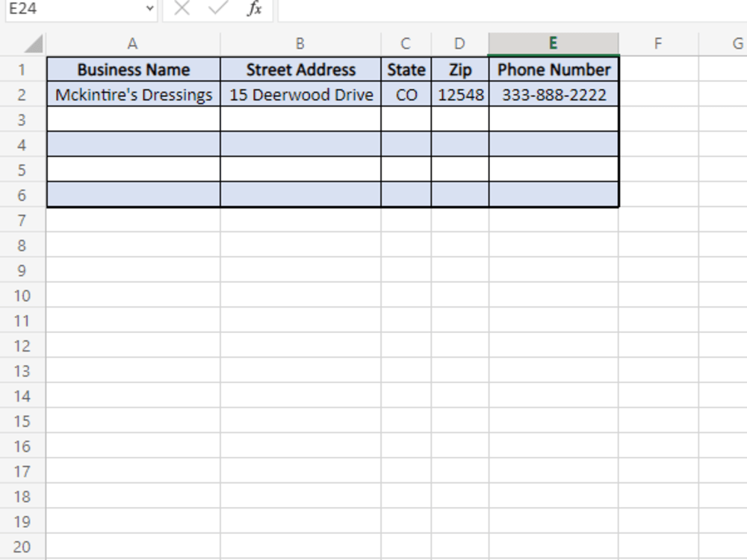
Task: Select row 7 header
Action: 22,220
